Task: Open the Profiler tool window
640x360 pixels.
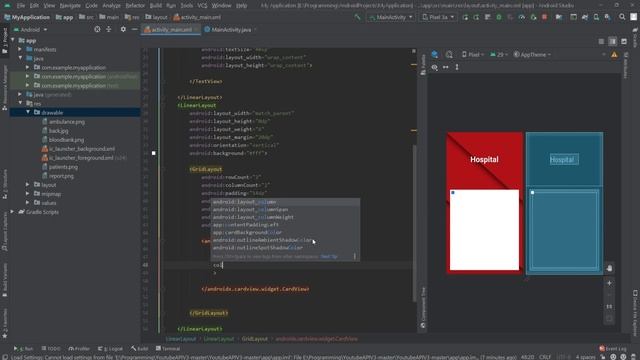Action: [79, 349]
